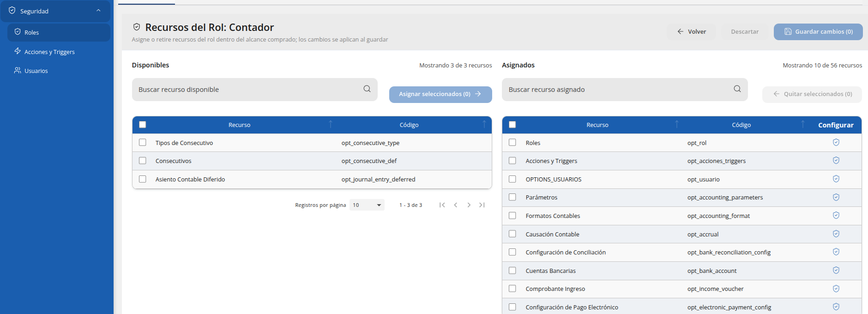Sort assigned table by Código arrow
Image resolution: width=868 pixels, height=314 pixels.
pyautogui.click(x=803, y=124)
